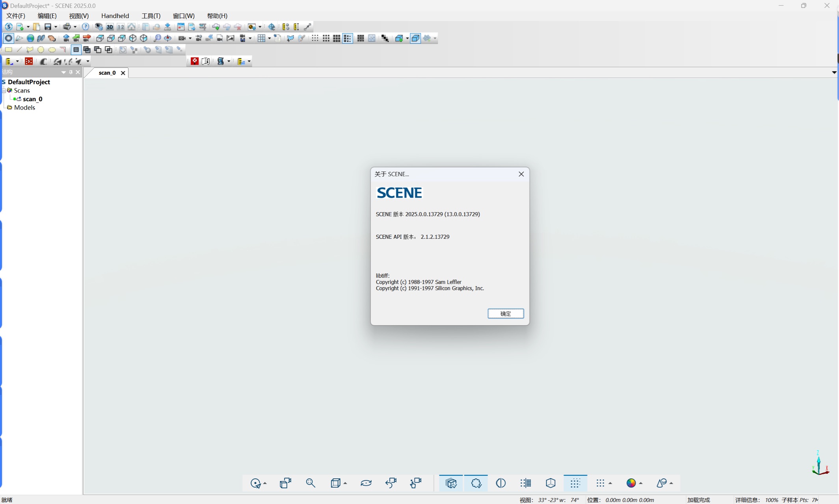The width and height of the screenshot is (839, 504).
Task: Select the ellipse selection tool
Action: 52,50
